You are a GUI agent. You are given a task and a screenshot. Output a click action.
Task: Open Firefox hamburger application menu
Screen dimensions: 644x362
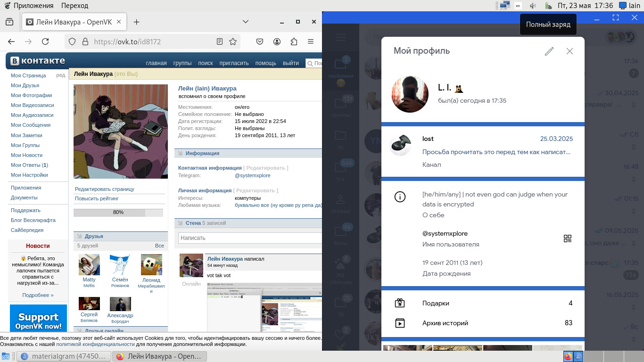pos(311,41)
